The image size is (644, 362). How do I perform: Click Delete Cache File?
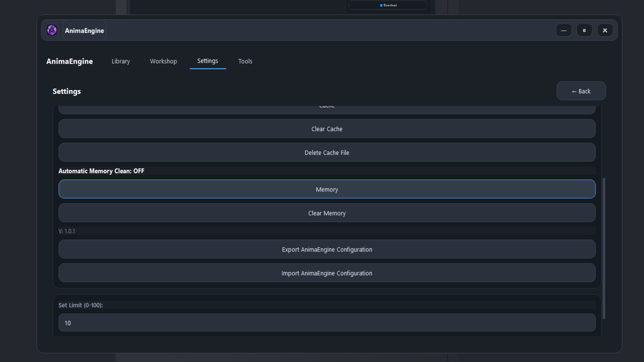click(x=327, y=153)
